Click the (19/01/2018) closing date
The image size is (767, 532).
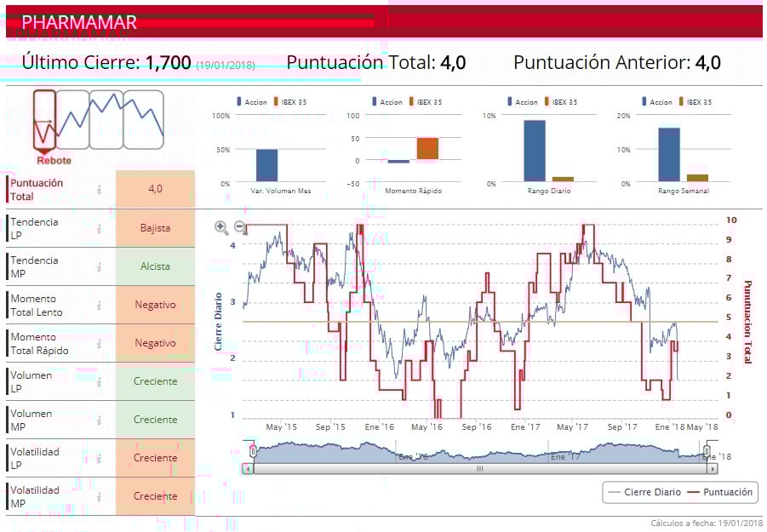point(226,66)
